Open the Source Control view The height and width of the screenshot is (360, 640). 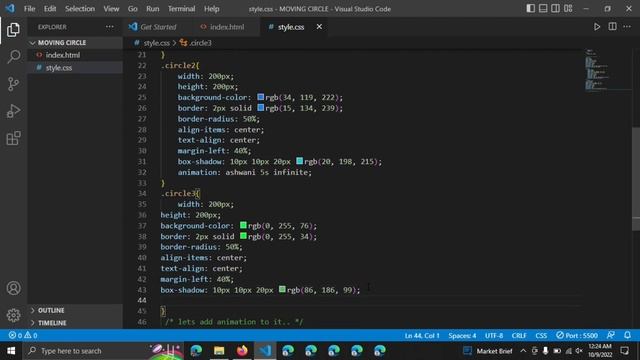tap(13, 84)
